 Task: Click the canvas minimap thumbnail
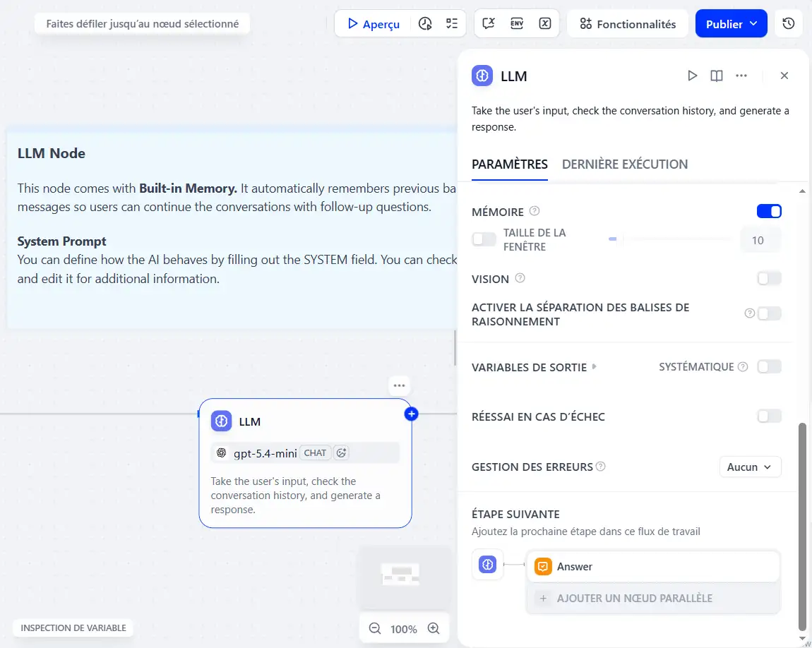[x=404, y=577]
